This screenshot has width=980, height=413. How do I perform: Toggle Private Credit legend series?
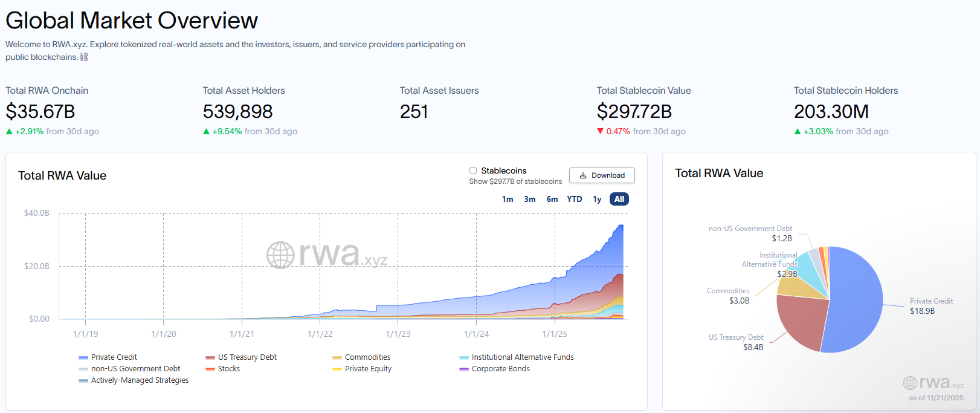(114, 357)
